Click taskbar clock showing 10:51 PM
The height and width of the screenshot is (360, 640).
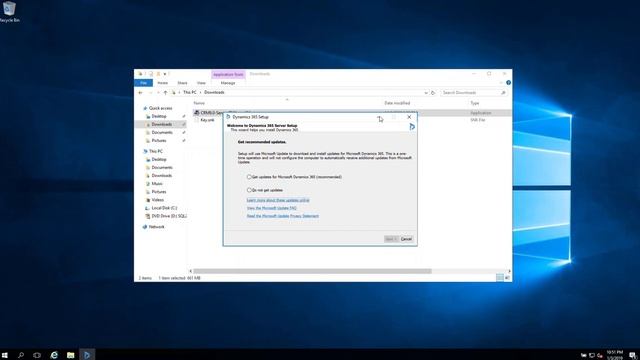click(x=614, y=355)
